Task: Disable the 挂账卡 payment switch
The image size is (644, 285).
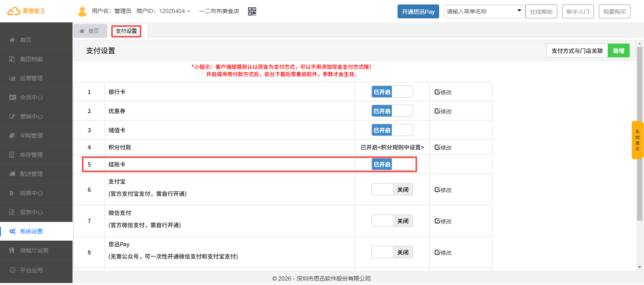Action: [x=392, y=164]
